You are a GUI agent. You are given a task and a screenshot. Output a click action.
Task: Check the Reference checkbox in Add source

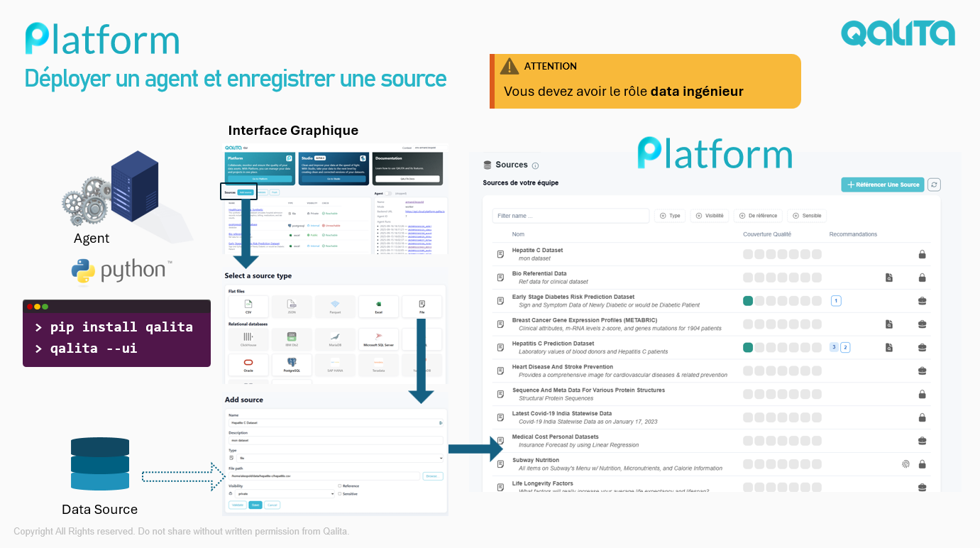pyautogui.click(x=340, y=486)
